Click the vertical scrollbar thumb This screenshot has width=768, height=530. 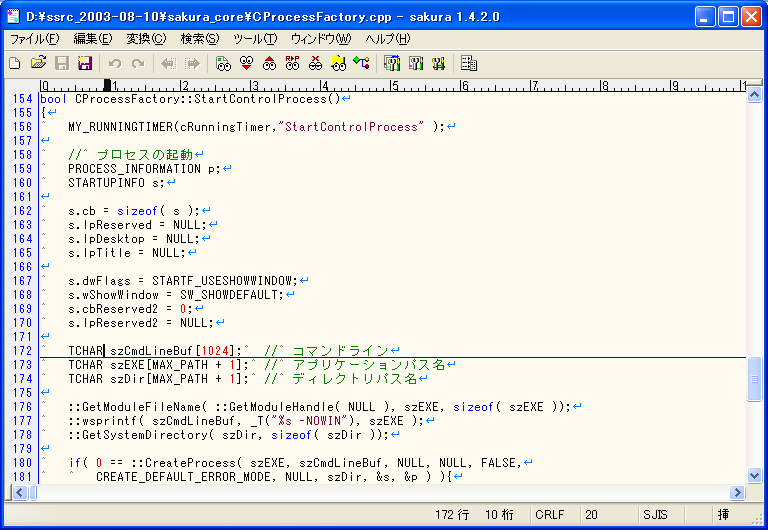point(754,379)
